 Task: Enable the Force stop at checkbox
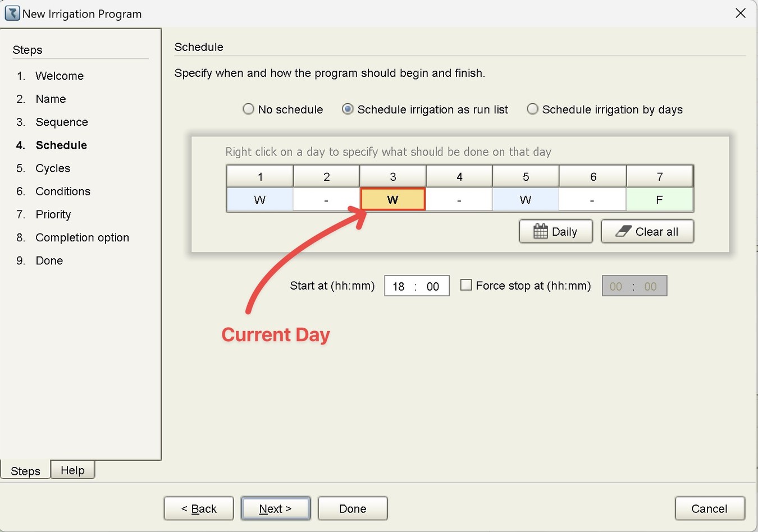(x=466, y=285)
